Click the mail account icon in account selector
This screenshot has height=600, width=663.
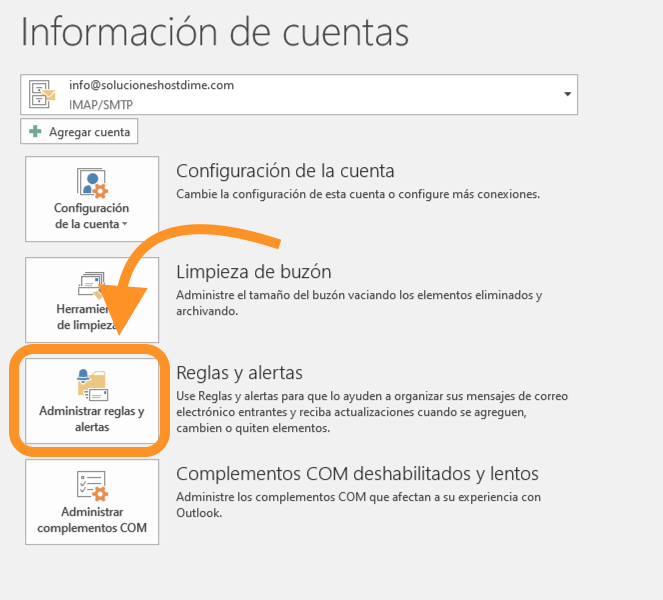coord(44,94)
